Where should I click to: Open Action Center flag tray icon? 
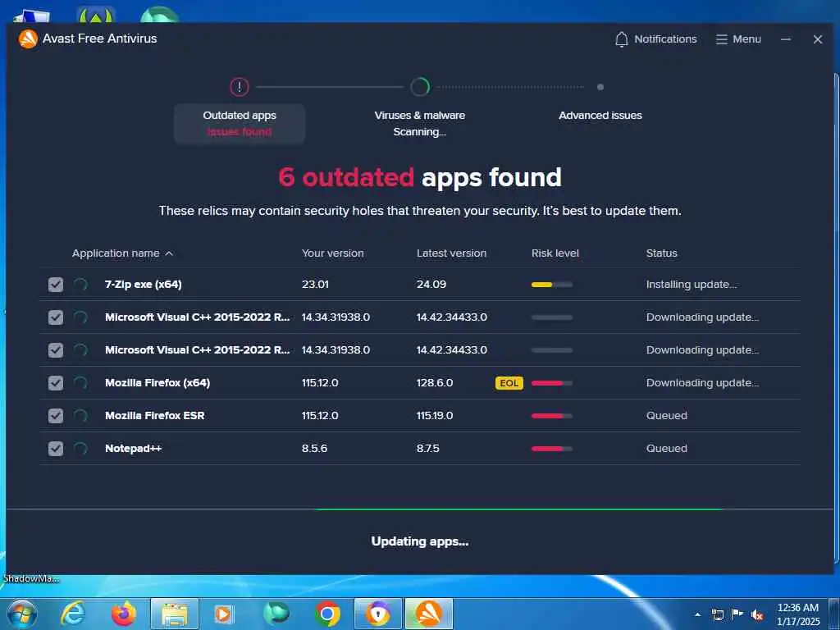[737, 614]
